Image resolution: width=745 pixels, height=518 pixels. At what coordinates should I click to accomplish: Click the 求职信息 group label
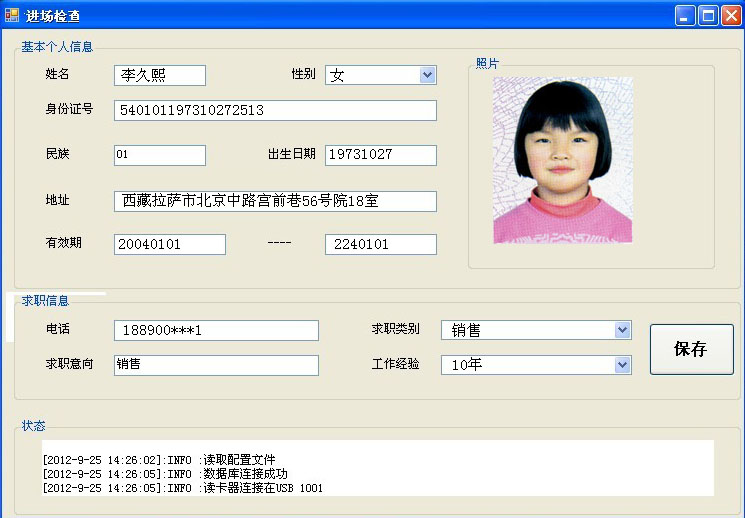(45, 300)
